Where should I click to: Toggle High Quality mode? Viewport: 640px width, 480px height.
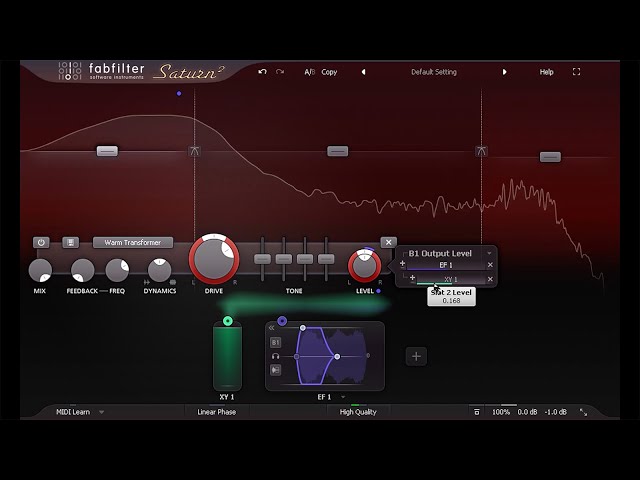(x=358, y=412)
